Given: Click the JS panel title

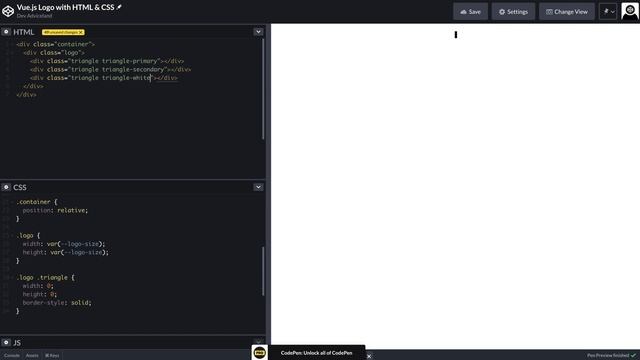Looking at the screenshot, I should coord(17,342).
